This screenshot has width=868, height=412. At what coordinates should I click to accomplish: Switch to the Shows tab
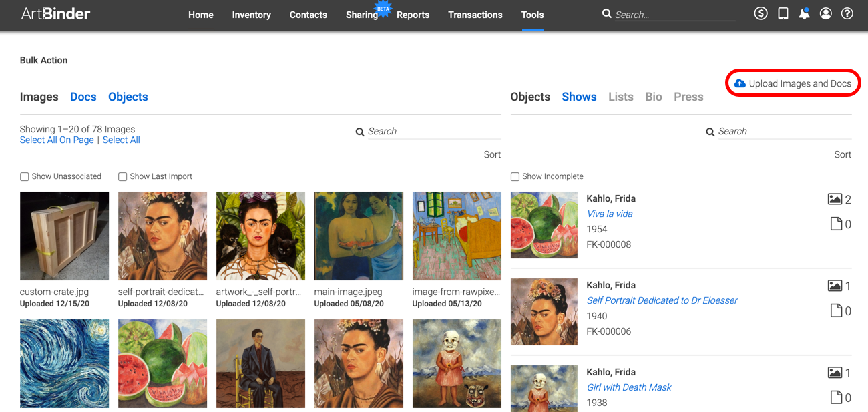coord(579,97)
